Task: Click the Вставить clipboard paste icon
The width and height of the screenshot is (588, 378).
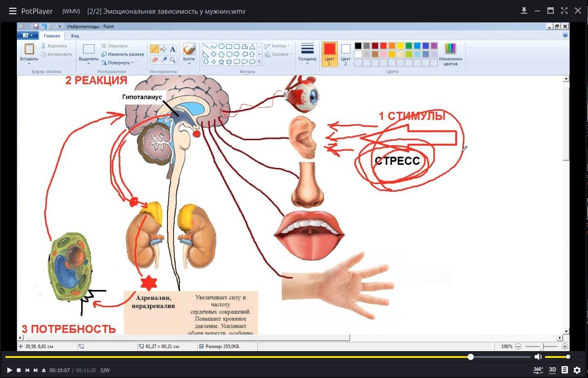Action: (29, 49)
